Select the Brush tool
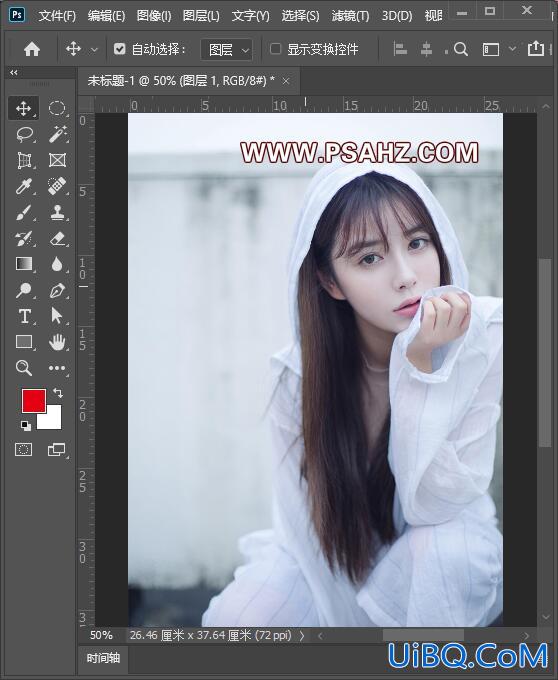The width and height of the screenshot is (558, 680). 24,212
